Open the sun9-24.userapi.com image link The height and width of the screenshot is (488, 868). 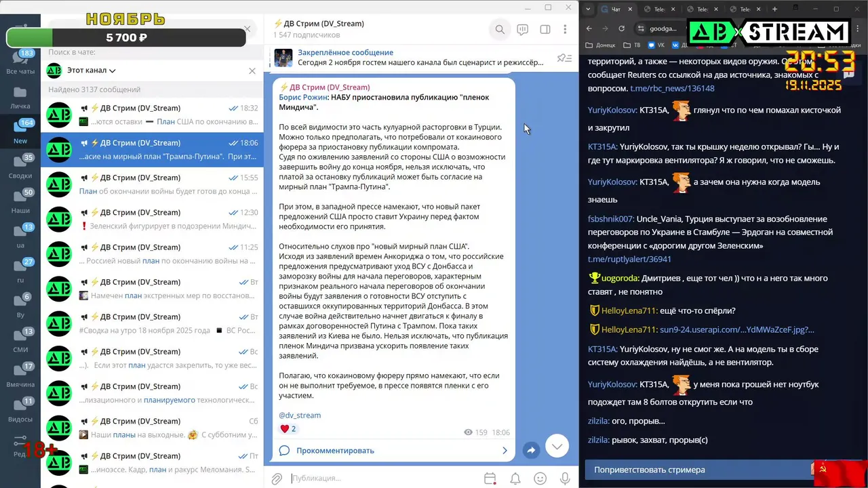coord(737,329)
